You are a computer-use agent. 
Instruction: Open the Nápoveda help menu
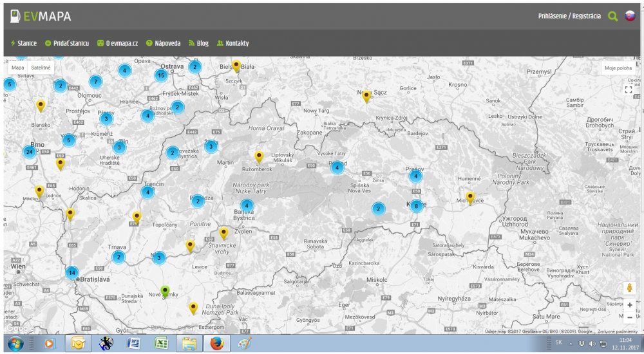[164, 43]
